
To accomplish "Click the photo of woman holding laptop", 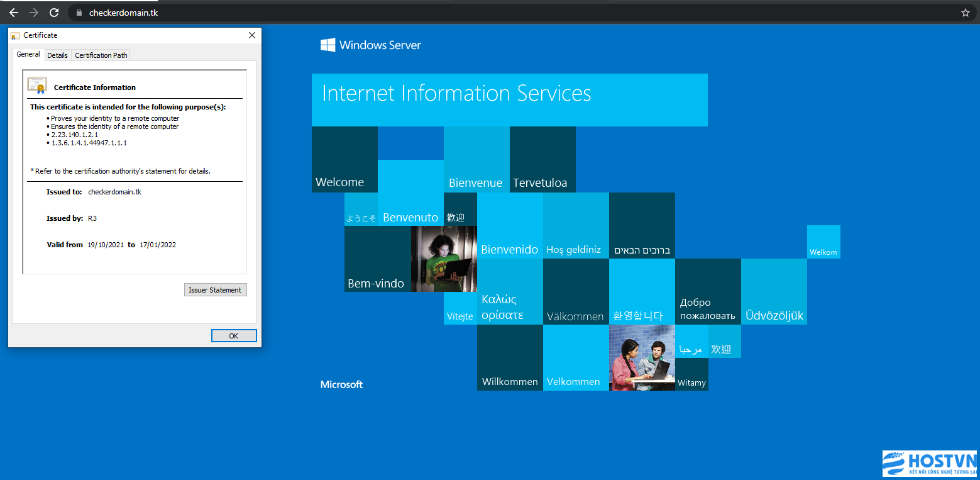I will pos(444,259).
